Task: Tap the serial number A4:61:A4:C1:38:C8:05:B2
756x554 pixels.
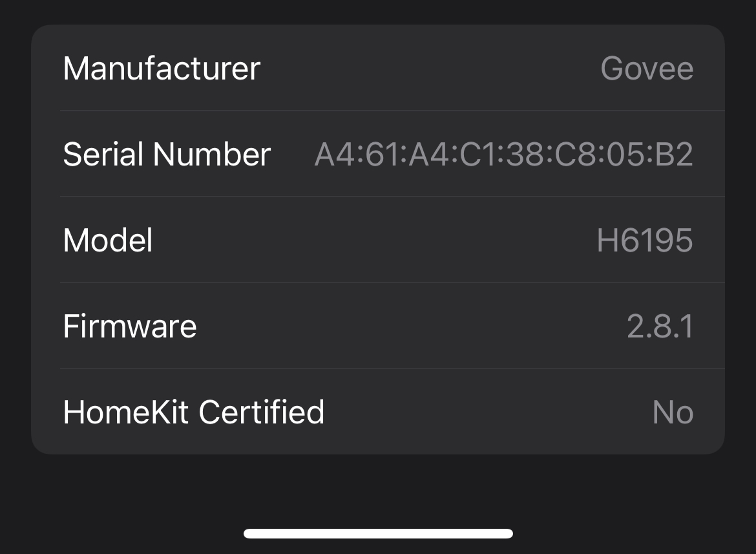Action: (504, 154)
